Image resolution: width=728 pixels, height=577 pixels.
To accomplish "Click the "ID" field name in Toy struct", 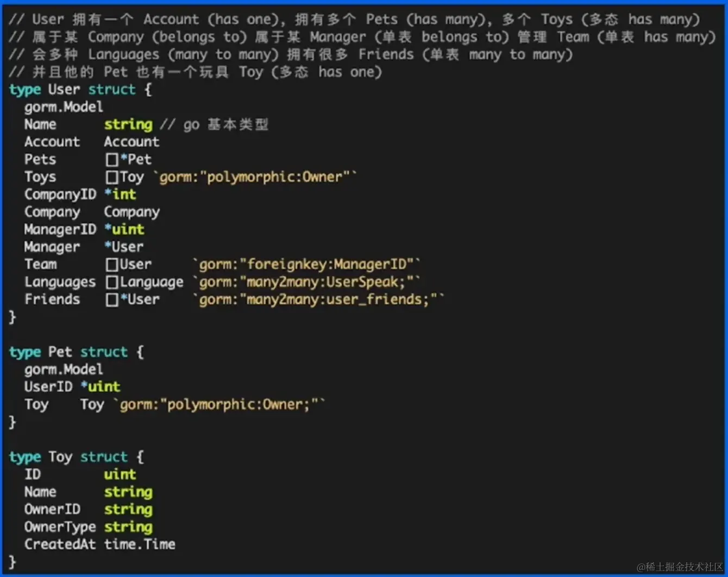I will (33, 474).
